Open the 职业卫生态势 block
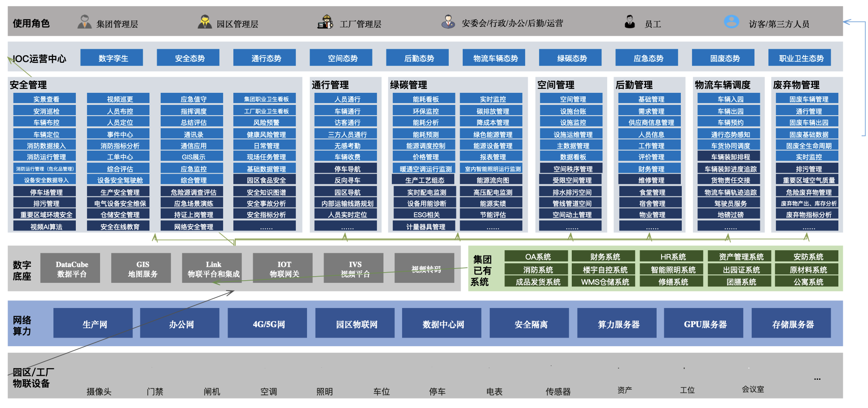This screenshot has height=408, width=868. (x=800, y=58)
